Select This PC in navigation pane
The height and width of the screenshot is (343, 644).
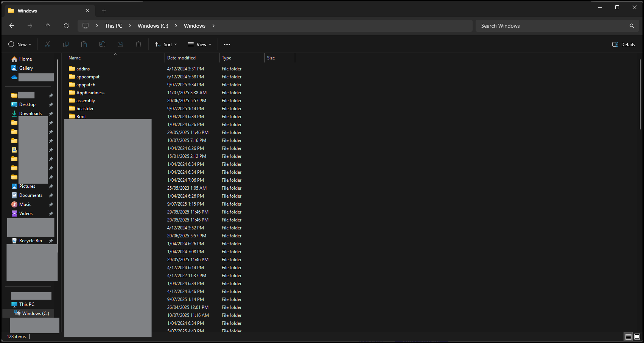(23, 304)
